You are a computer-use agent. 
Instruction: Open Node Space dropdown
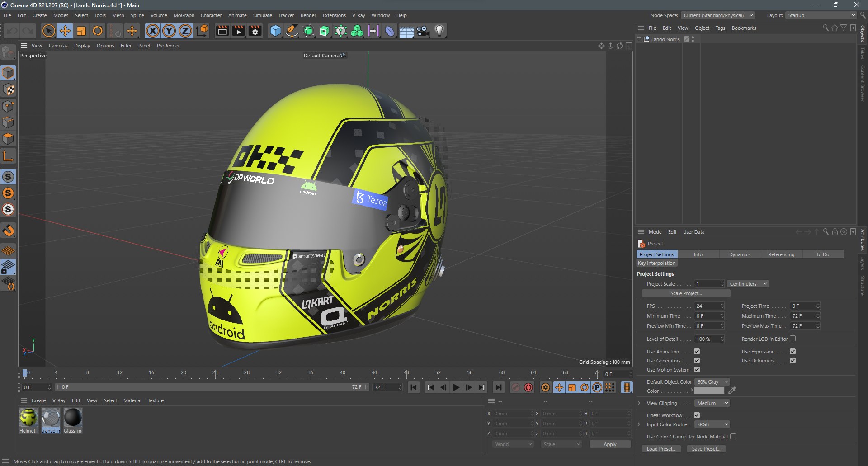click(x=718, y=15)
